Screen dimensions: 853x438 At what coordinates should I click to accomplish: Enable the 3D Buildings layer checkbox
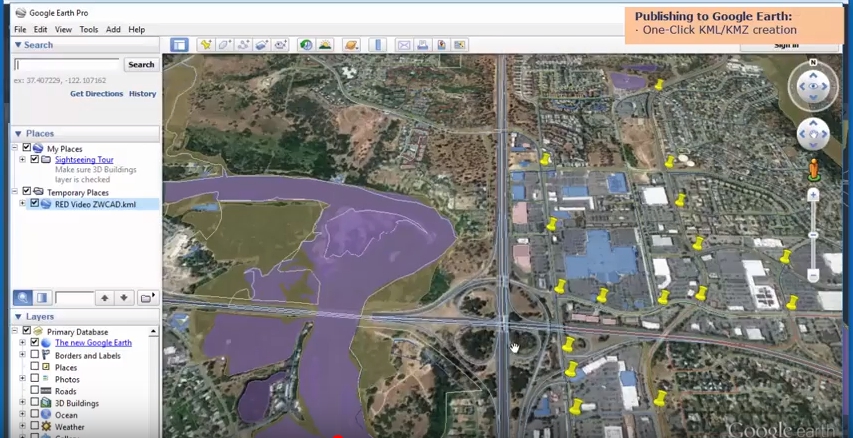(35, 403)
